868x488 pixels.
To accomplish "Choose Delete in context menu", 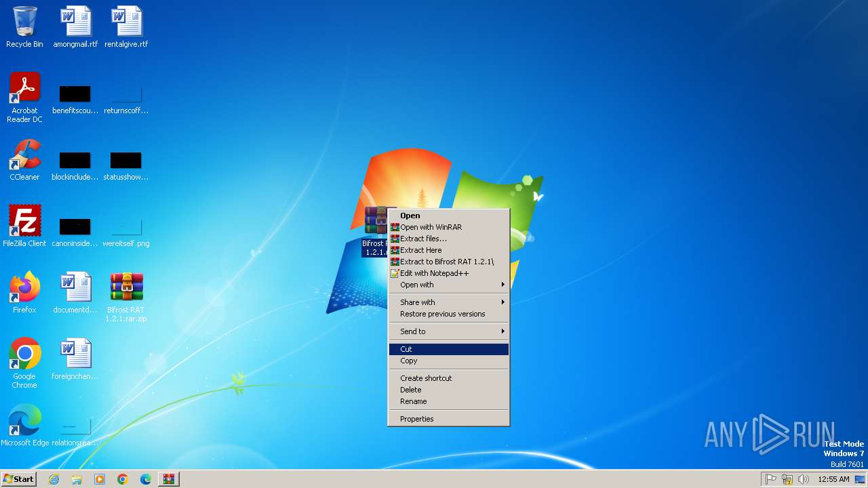I will pyautogui.click(x=448, y=390).
